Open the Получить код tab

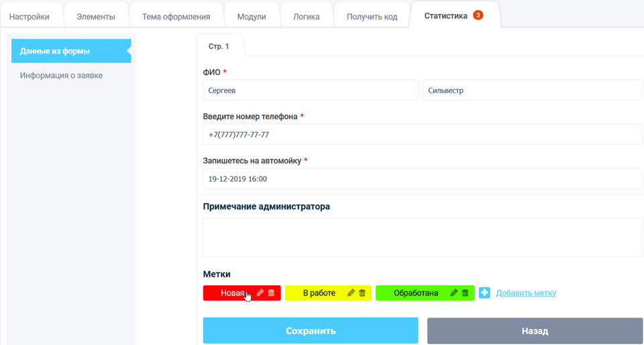(x=372, y=17)
